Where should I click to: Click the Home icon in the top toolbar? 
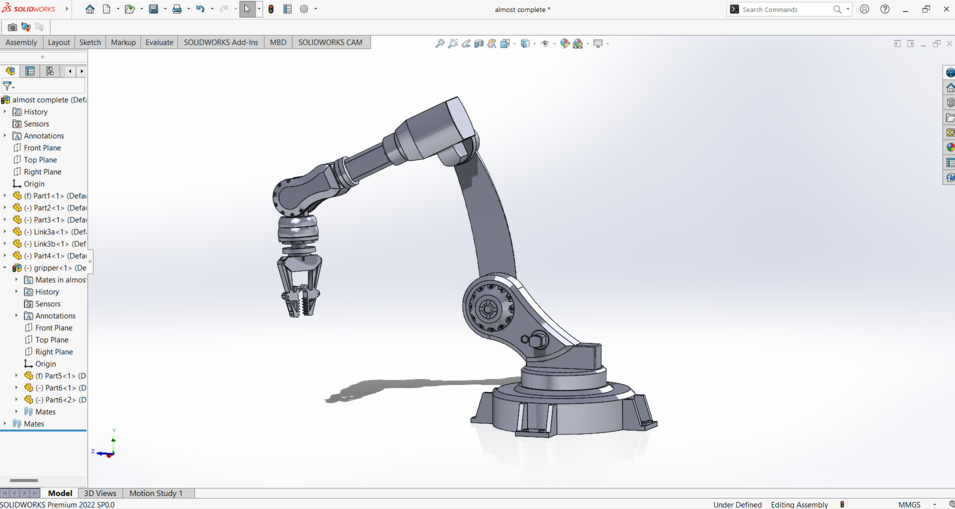point(89,9)
